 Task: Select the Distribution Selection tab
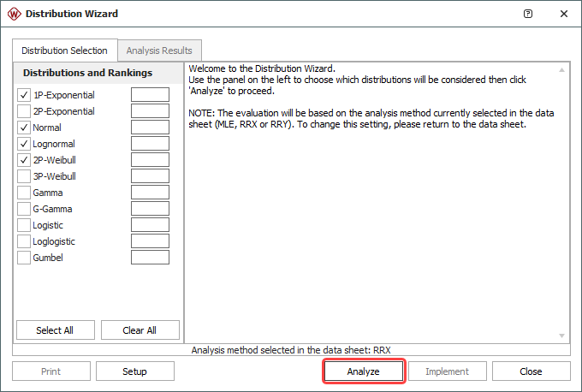coord(64,50)
